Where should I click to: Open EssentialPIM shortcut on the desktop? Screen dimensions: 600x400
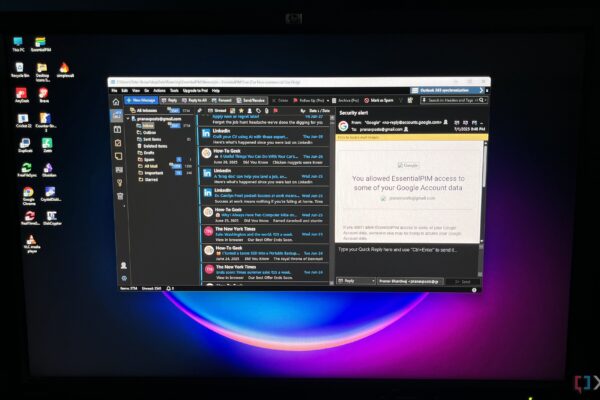pyautogui.click(x=41, y=44)
